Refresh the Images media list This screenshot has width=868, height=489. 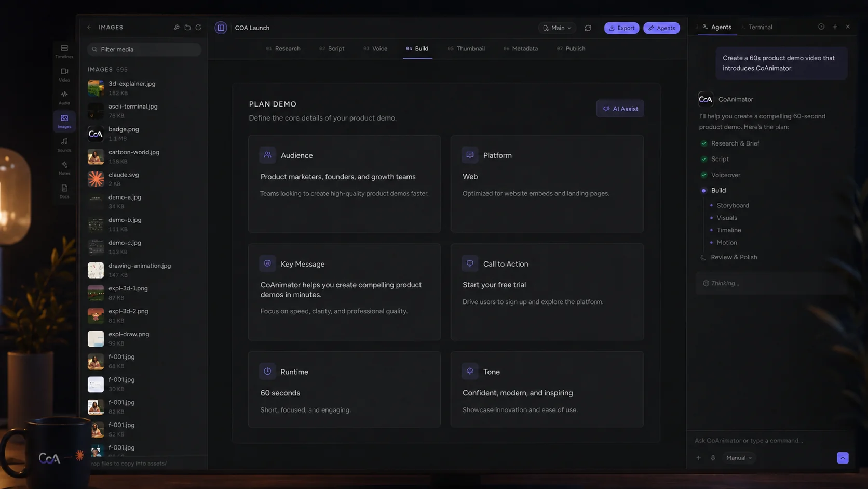click(198, 28)
